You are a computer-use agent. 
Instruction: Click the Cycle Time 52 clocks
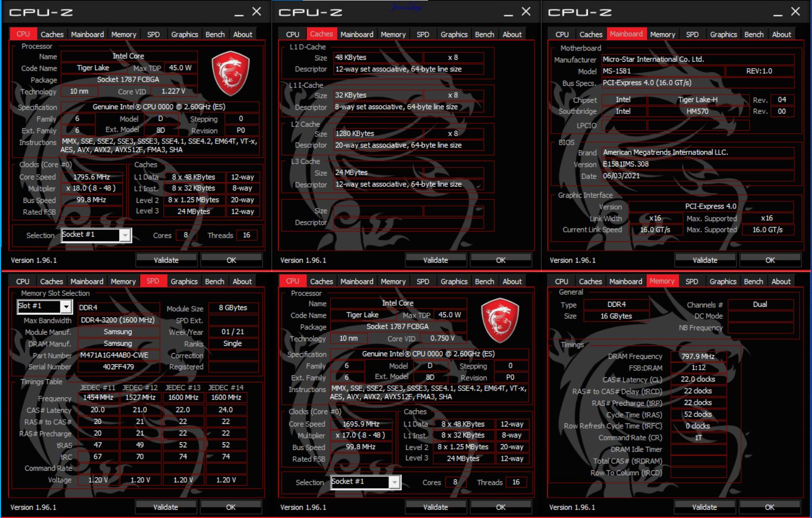tap(698, 415)
